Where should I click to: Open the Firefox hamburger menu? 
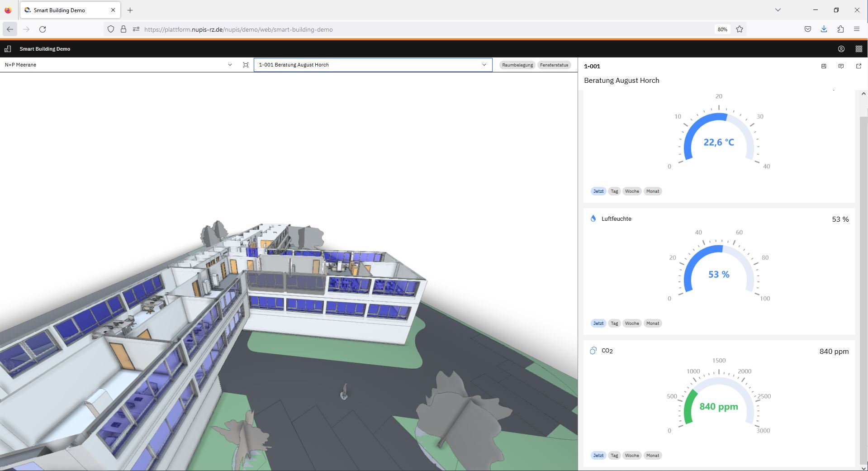[x=857, y=29]
